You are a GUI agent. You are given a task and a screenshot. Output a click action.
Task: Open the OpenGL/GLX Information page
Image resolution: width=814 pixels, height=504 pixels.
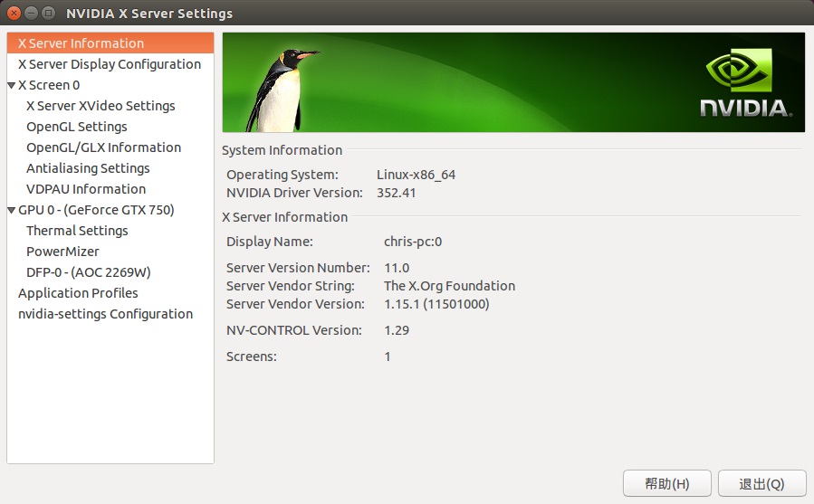(104, 147)
